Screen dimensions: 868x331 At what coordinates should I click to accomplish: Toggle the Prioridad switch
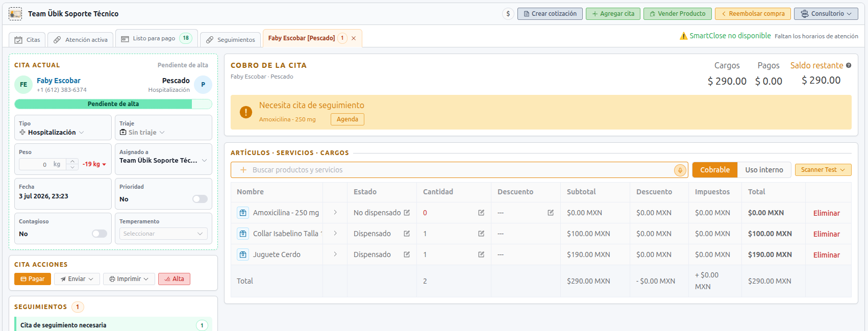200,199
